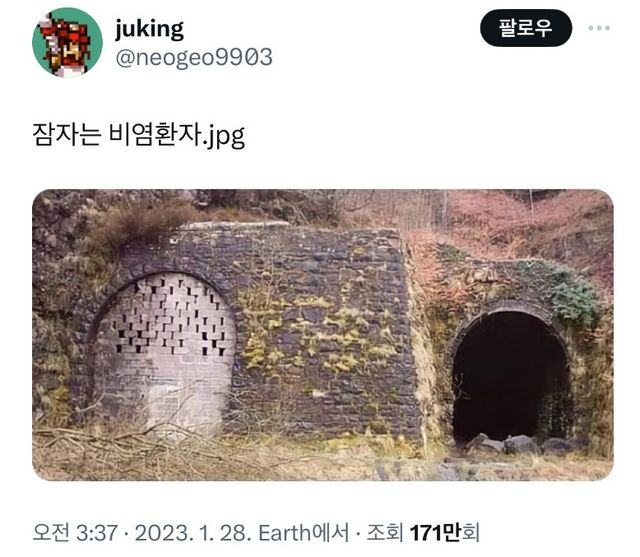Click the 오전 3:37 timestamp

[75, 533]
